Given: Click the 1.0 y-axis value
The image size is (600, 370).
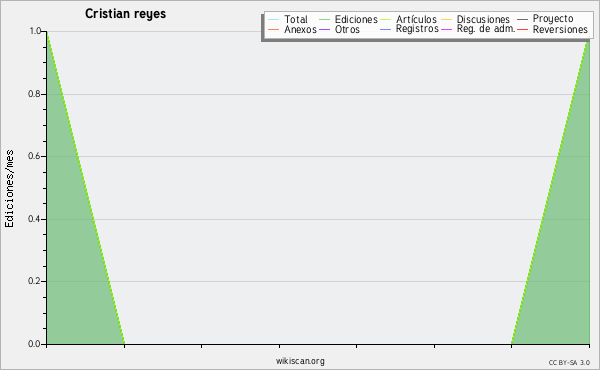Looking at the screenshot, I should [35, 31].
